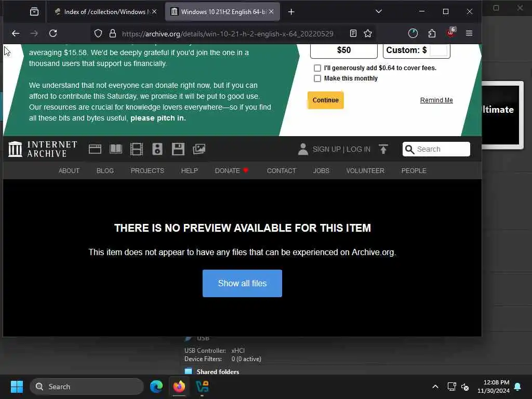Show hidden system tray icons
Screen dimensions: 532x399
(435, 387)
